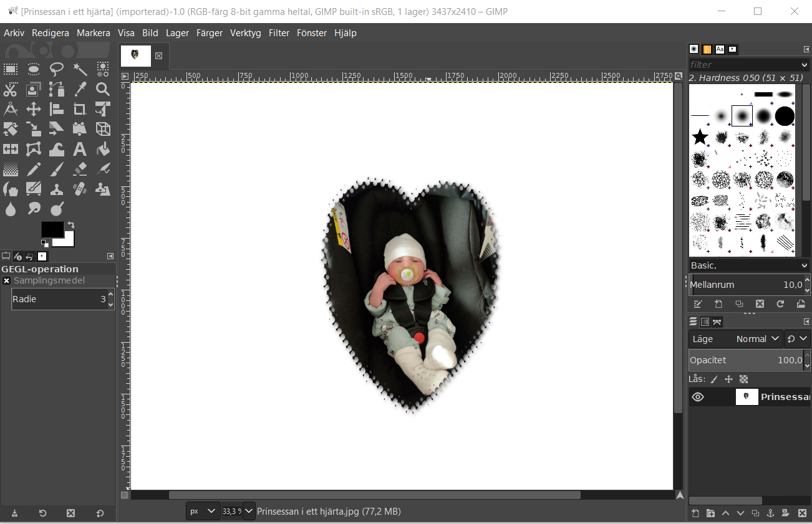The height and width of the screenshot is (524, 812).
Task: Click the Color Picker eyedropper tool
Action: pyautogui.click(x=80, y=89)
